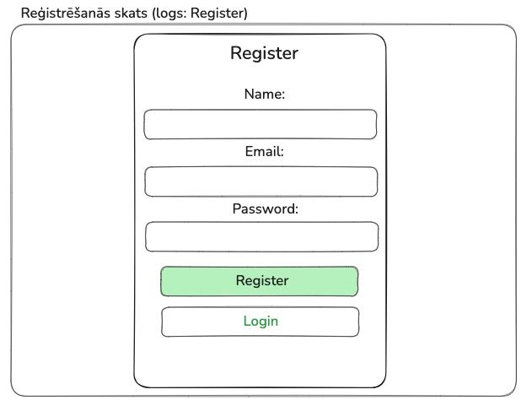Click blank frame area right of the form card
The image size is (532, 411).
[451, 211]
